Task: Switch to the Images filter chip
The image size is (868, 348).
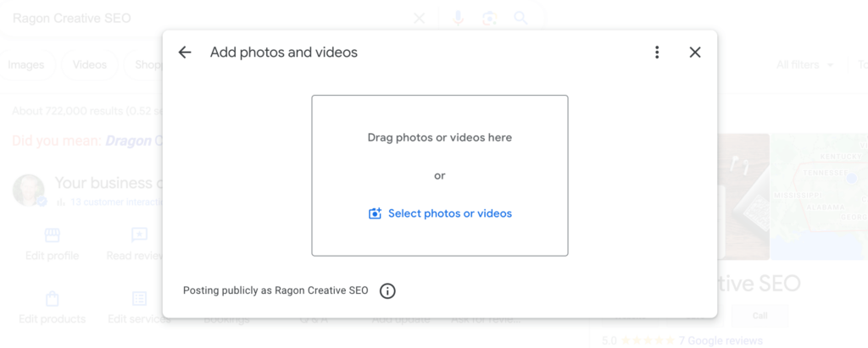Action: point(26,64)
